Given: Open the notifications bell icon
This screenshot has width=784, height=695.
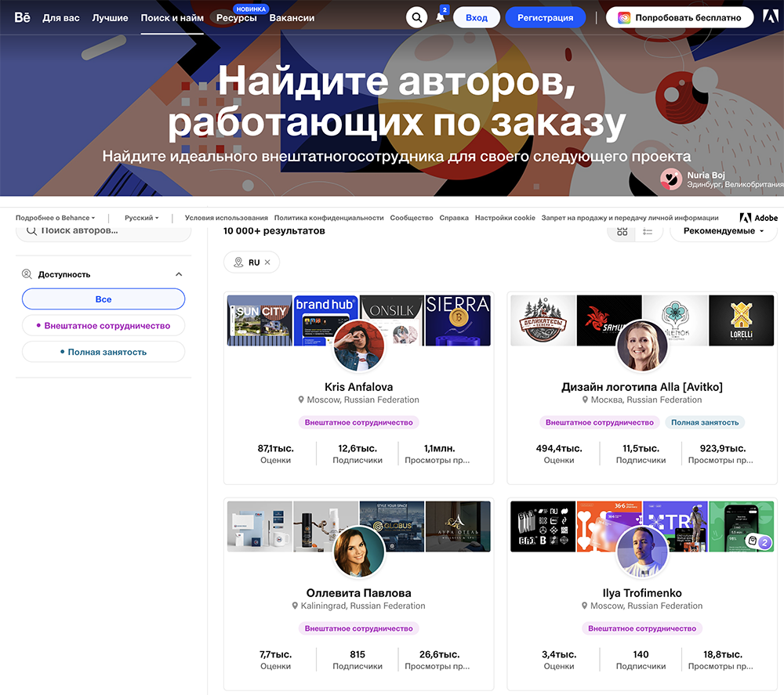Looking at the screenshot, I should (x=440, y=17).
